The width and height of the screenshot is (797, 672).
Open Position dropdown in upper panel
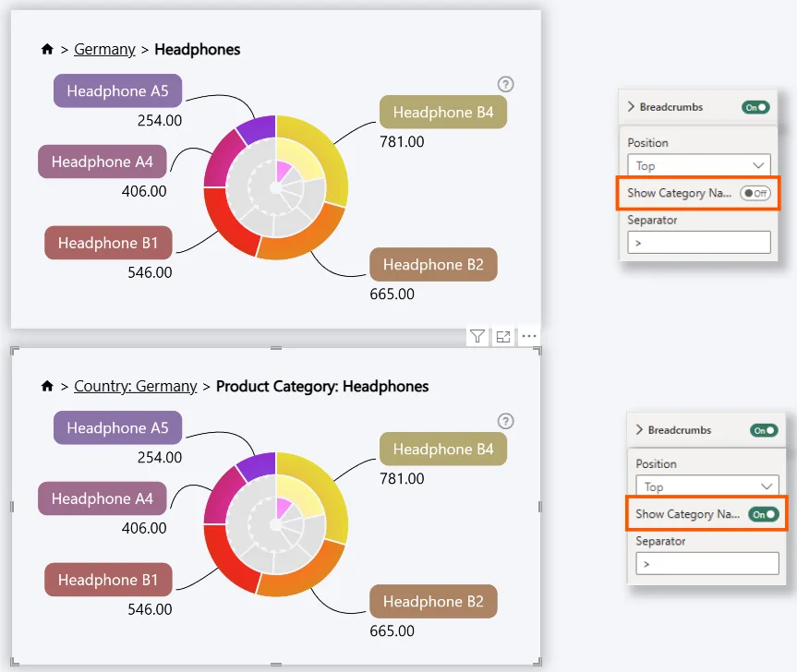(x=698, y=166)
